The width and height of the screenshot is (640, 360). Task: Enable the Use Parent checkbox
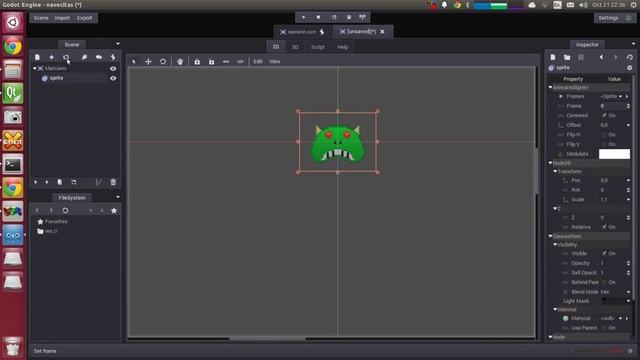(604, 328)
